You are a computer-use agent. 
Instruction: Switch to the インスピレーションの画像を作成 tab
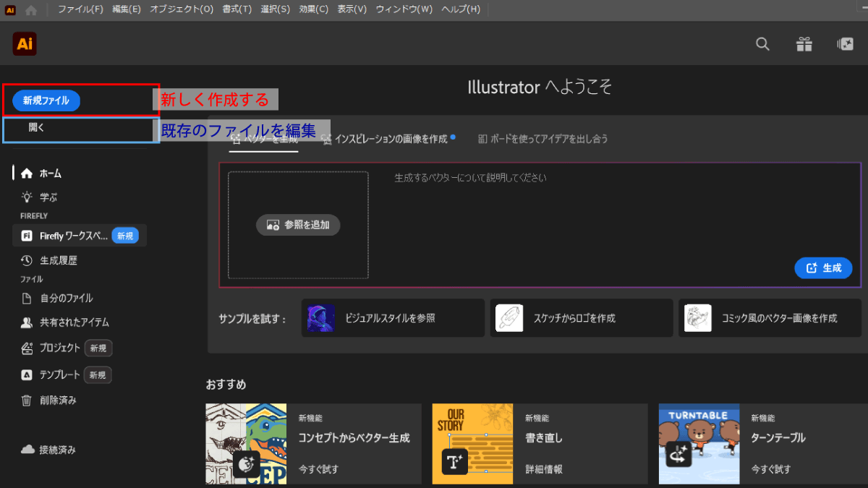[388, 139]
